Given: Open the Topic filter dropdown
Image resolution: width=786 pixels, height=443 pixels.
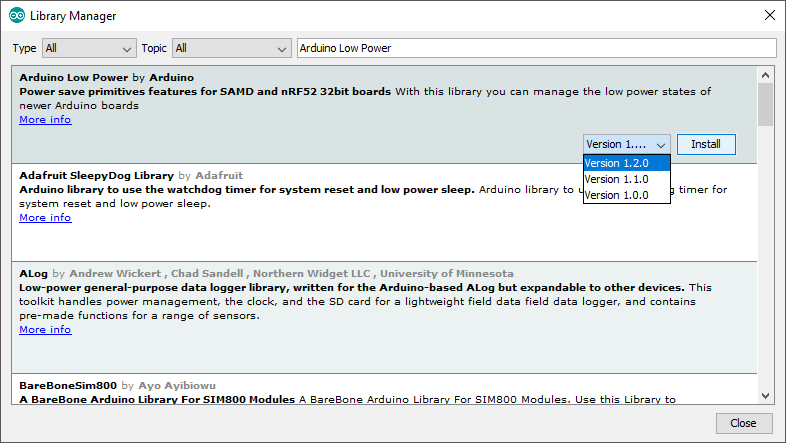Looking at the screenshot, I should coord(231,48).
